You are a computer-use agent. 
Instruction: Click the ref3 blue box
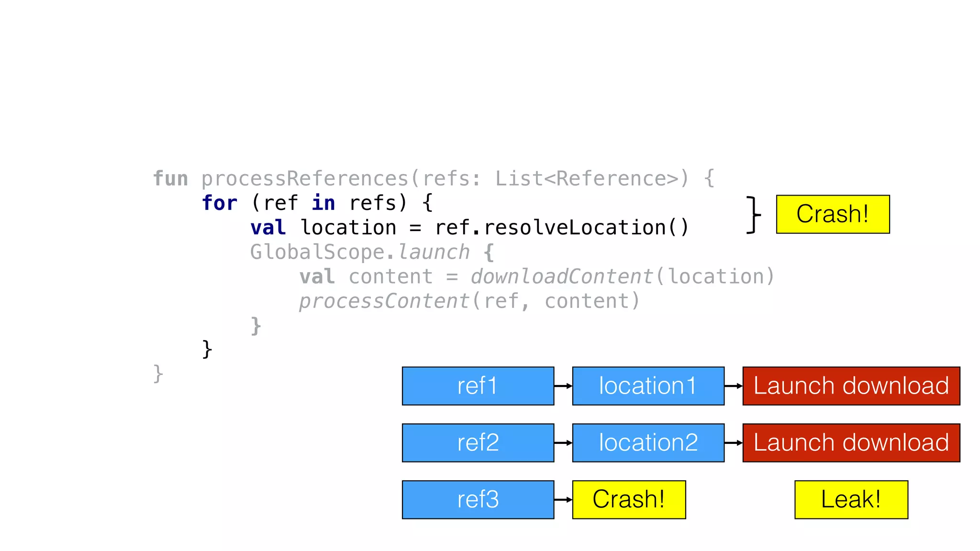(478, 499)
